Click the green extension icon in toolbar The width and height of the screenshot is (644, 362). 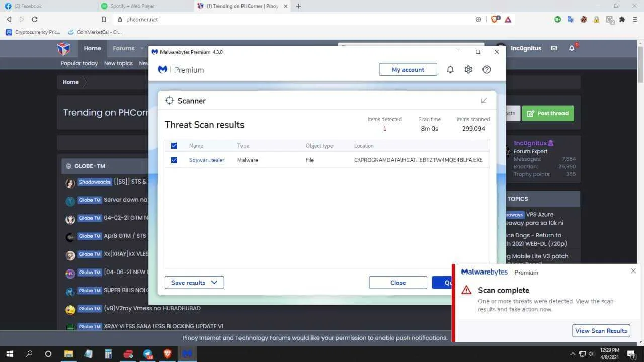click(x=557, y=19)
